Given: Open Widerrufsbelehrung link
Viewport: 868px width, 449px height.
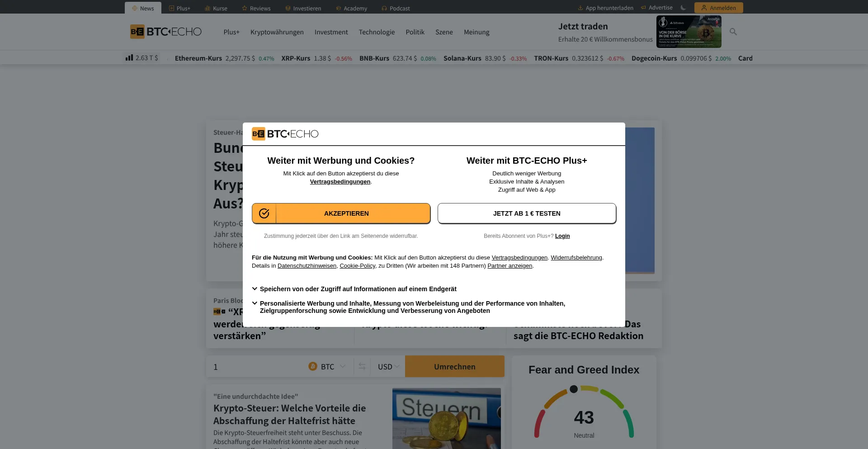Looking at the screenshot, I should (x=576, y=258).
